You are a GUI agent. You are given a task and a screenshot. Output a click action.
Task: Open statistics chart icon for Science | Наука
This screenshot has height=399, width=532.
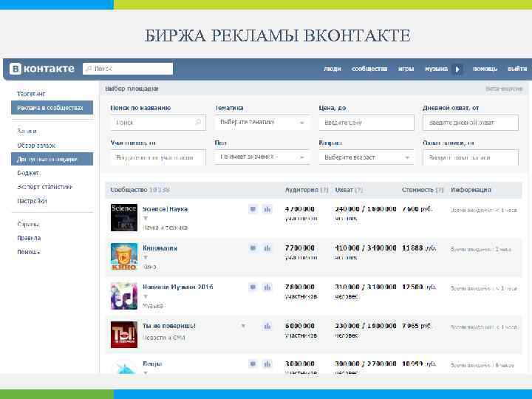point(267,209)
